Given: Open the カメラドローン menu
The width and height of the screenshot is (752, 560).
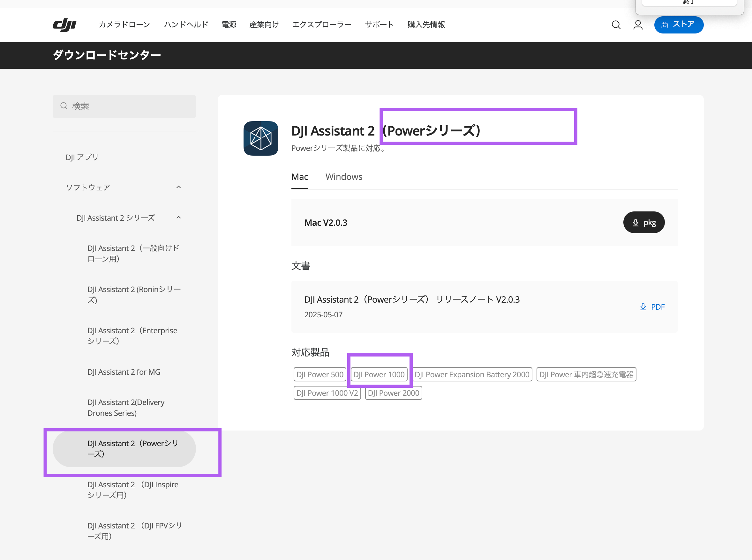Looking at the screenshot, I should 124,25.
